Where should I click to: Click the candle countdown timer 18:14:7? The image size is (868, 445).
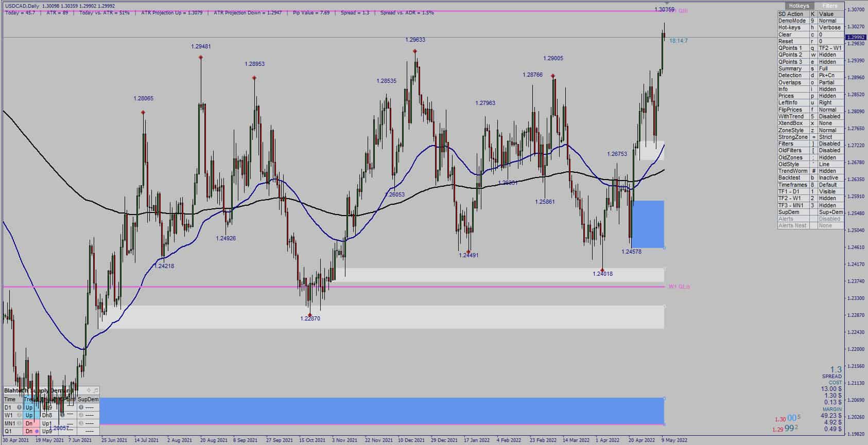[679, 41]
